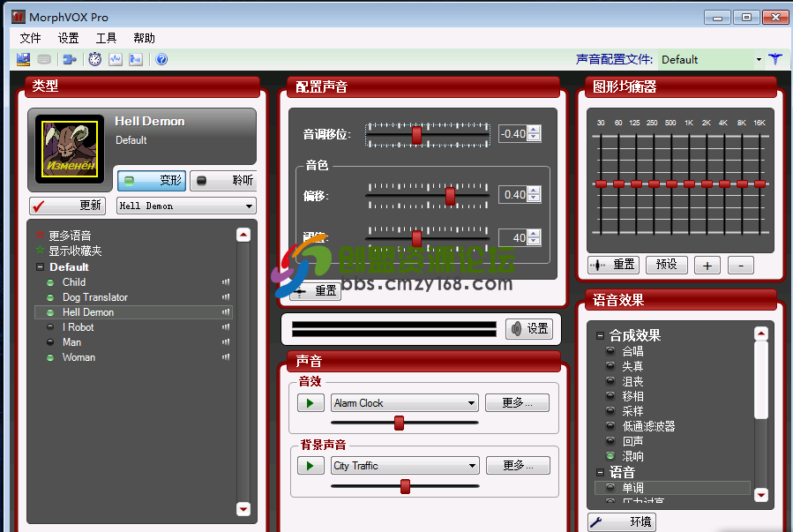This screenshot has width=793, height=532.
Task: Click 更多 beside City Traffic
Action: 518,466
